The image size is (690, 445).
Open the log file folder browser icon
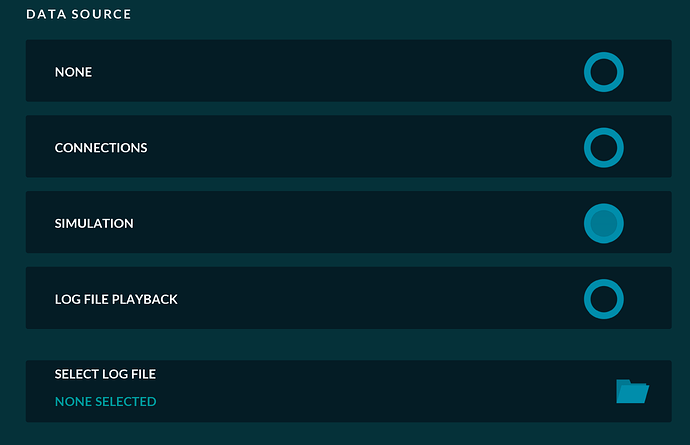(x=632, y=391)
